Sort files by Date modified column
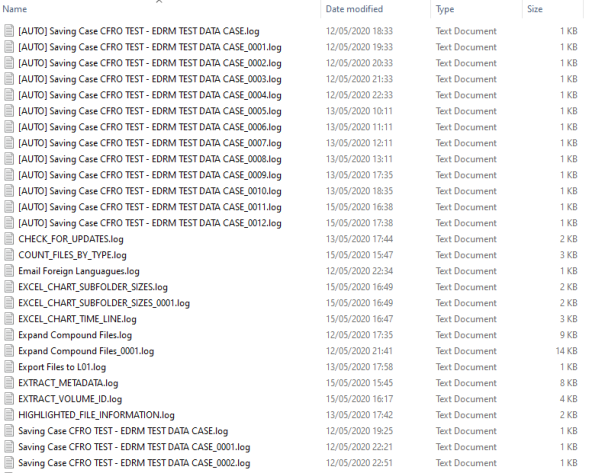589x473 pixels. (x=354, y=9)
